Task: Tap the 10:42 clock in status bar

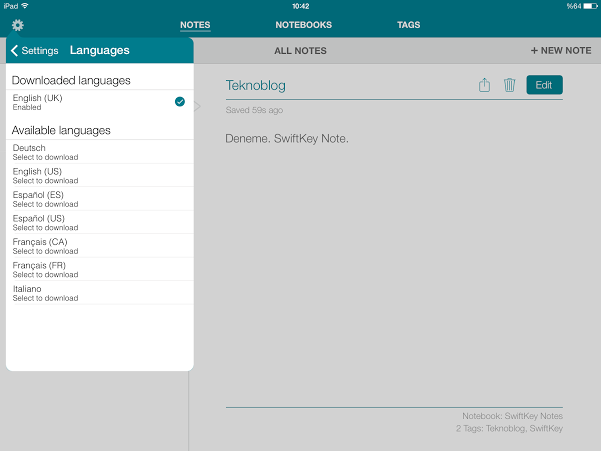Action: [300, 6]
